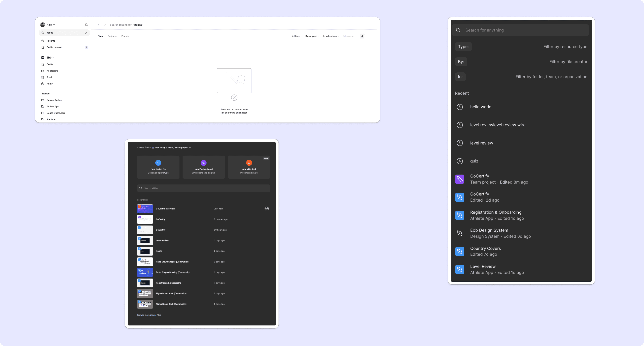Viewport: 644px width, 346px height.
Task: Click avatar on GoCertify interview row
Action: 267,209
